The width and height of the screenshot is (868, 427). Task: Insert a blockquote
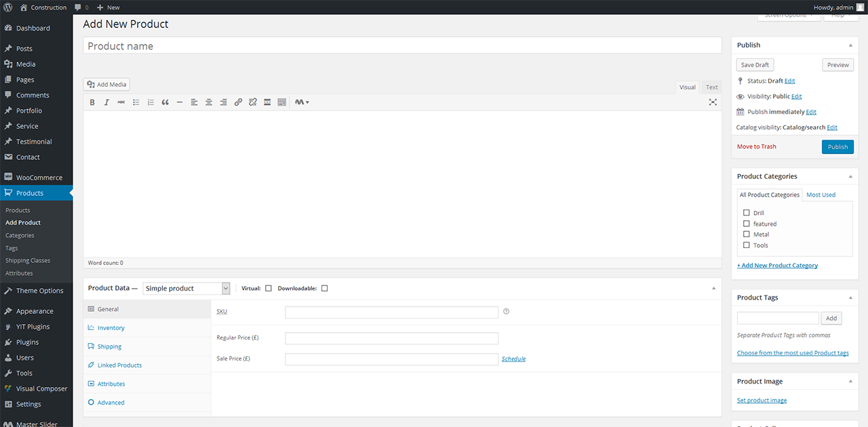pos(165,102)
